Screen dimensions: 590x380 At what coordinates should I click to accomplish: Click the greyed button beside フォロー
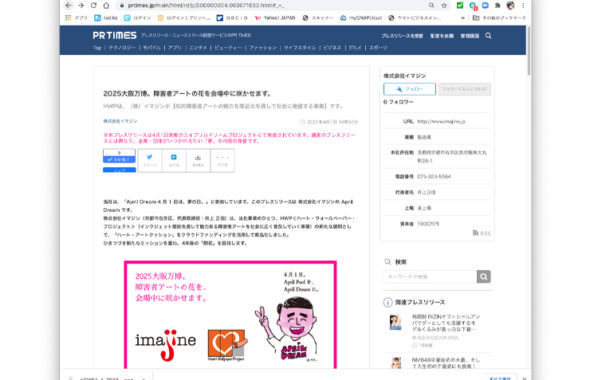point(465,89)
